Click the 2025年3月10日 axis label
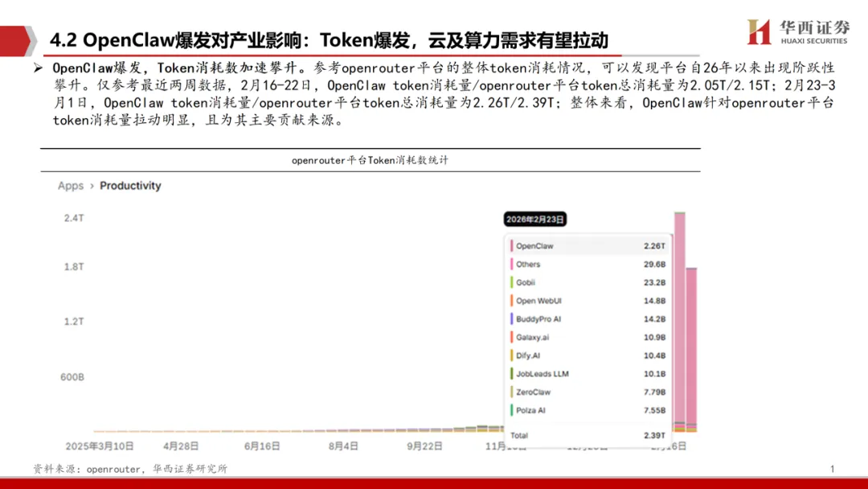Viewport: 868px width, 489px height. [x=100, y=446]
